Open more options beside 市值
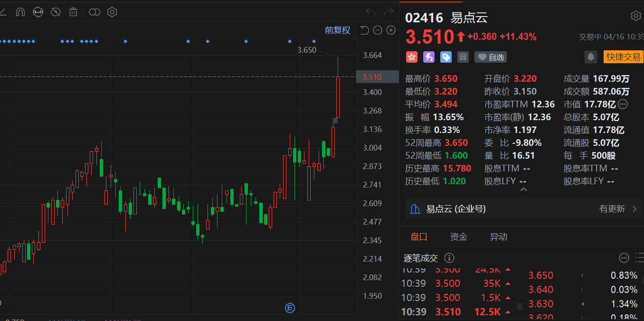 click(623, 104)
